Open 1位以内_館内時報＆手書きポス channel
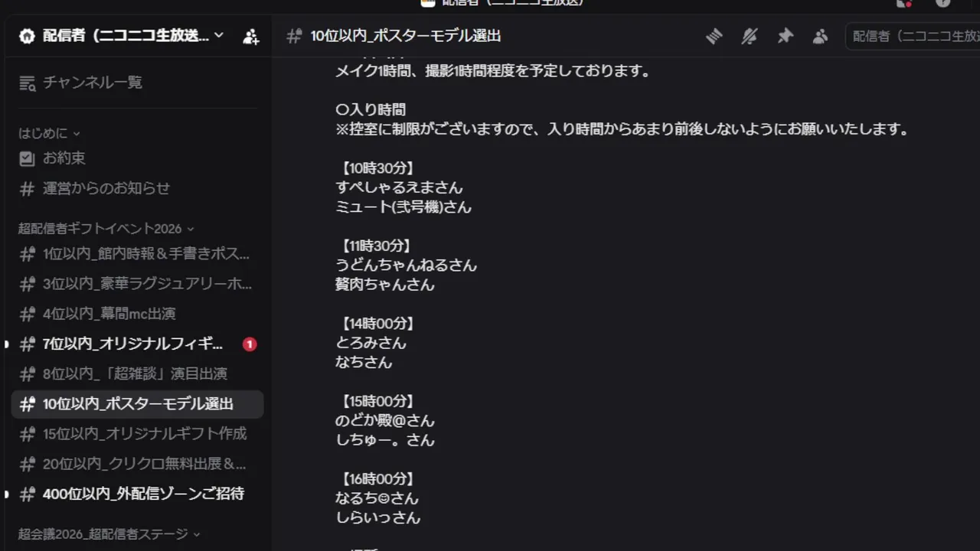The image size is (980, 551). point(138,254)
